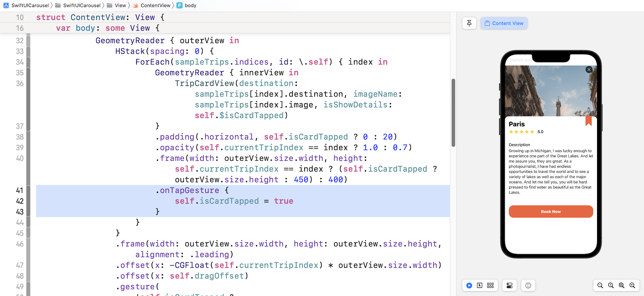This screenshot has height=296, width=644.
Task: Fold GeometryReader block via ribbon at line 32
Action: 28,41
